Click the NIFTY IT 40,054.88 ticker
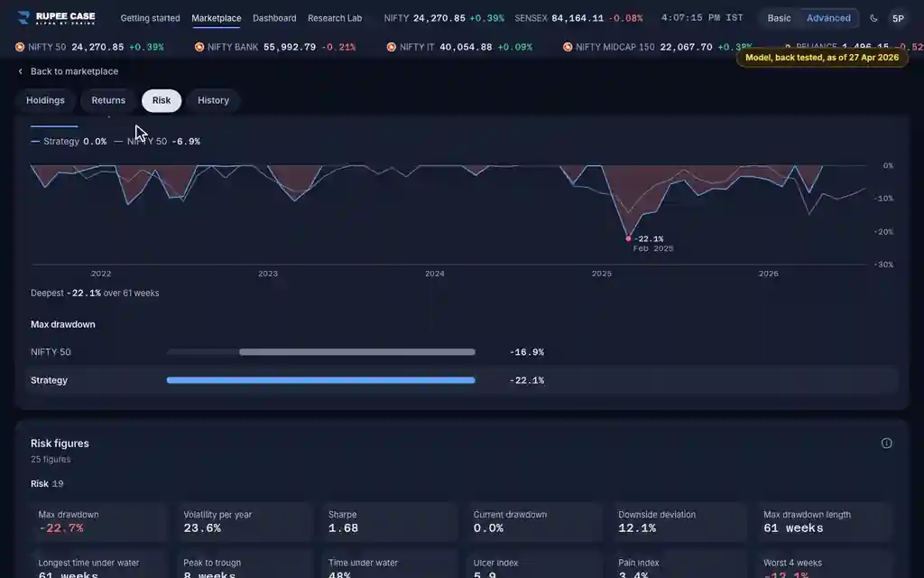This screenshot has width=924, height=578. tap(459, 47)
